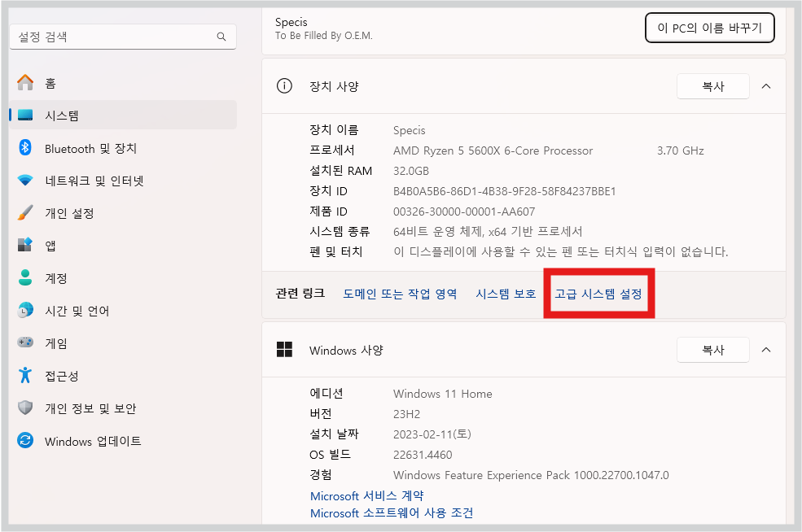Click the 3.70 GHz processor speed
The image size is (802, 532).
click(680, 150)
